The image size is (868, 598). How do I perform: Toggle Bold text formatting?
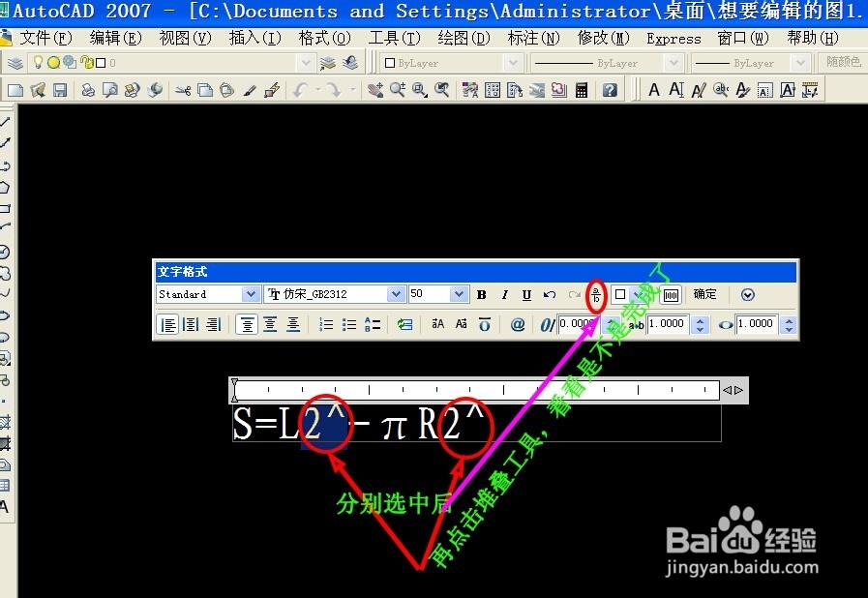point(482,295)
